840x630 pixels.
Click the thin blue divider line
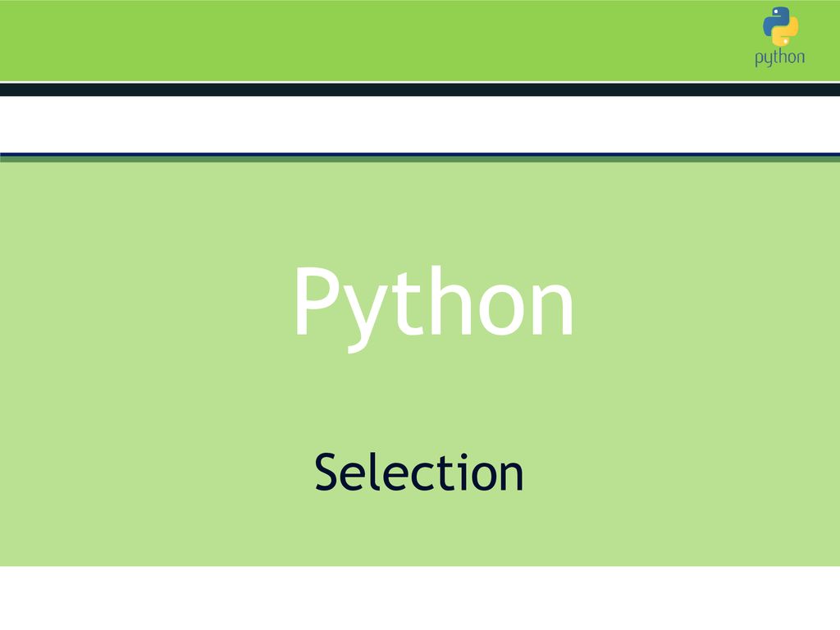[420, 154]
